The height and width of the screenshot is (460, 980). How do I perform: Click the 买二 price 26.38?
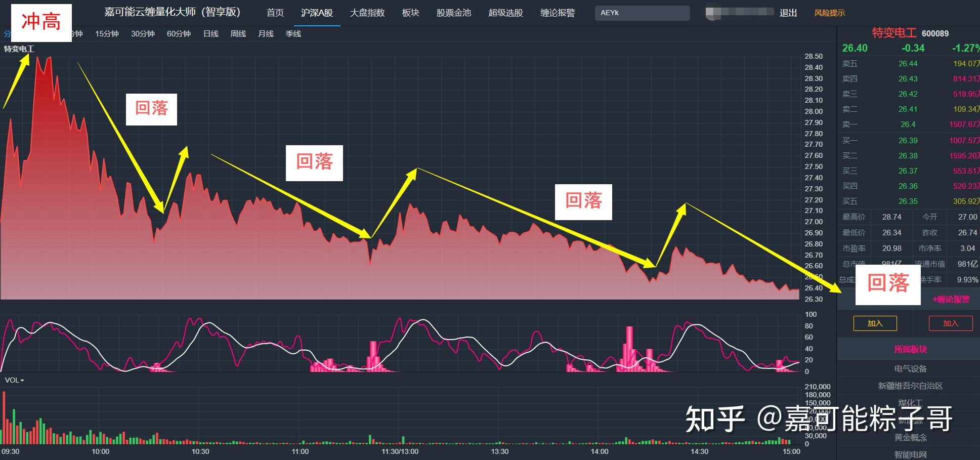click(908, 156)
